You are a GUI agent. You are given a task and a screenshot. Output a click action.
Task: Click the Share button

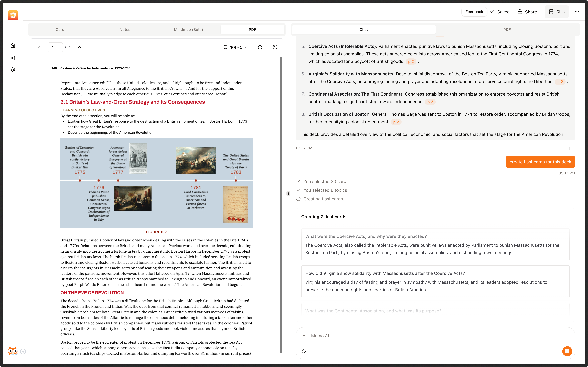527,12
